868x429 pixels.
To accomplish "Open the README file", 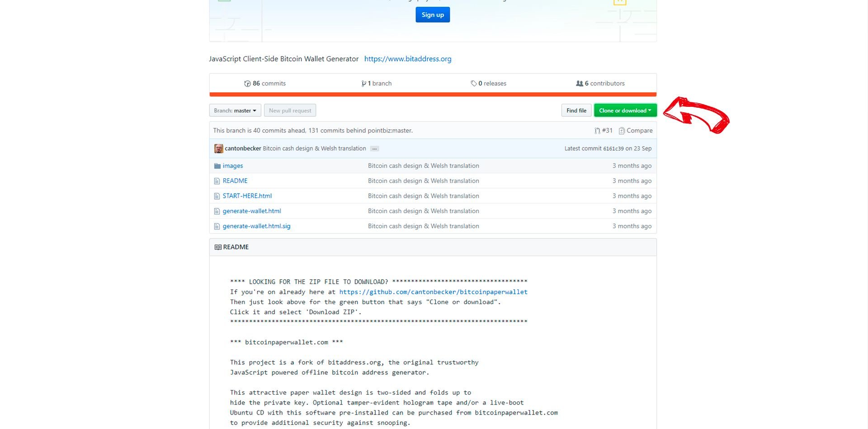I will [235, 181].
